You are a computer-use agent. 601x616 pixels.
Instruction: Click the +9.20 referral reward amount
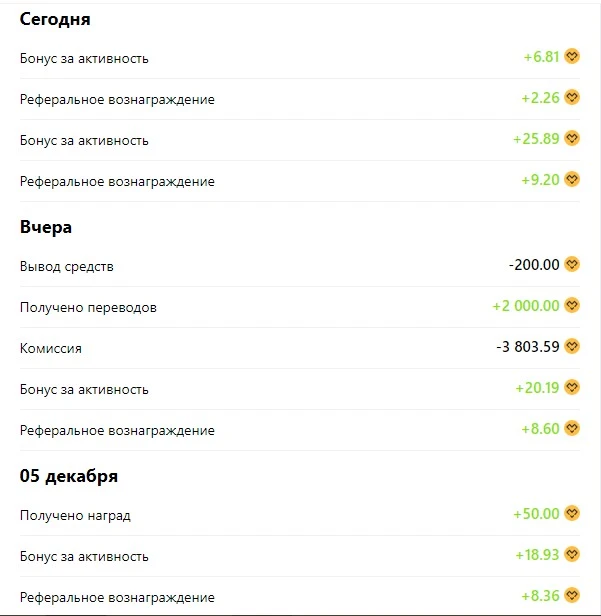tap(540, 180)
